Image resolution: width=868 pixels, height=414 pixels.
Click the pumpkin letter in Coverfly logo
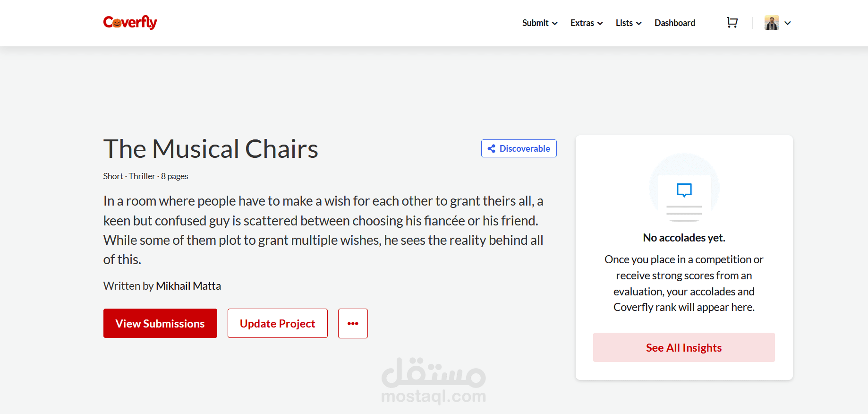tap(117, 23)
